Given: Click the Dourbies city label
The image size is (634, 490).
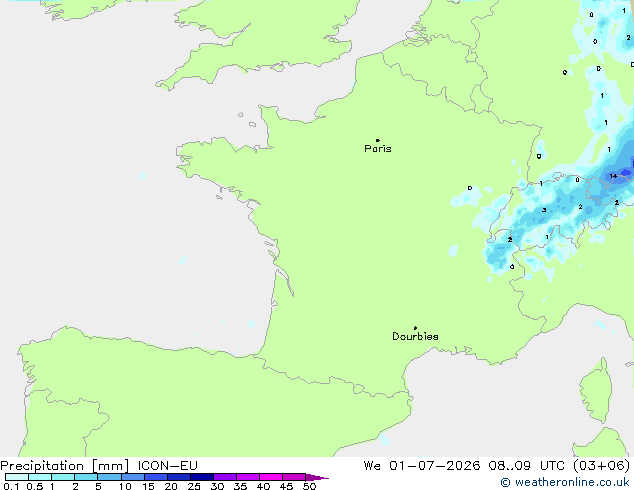Looking at the screenshot, I should (415, 336).
